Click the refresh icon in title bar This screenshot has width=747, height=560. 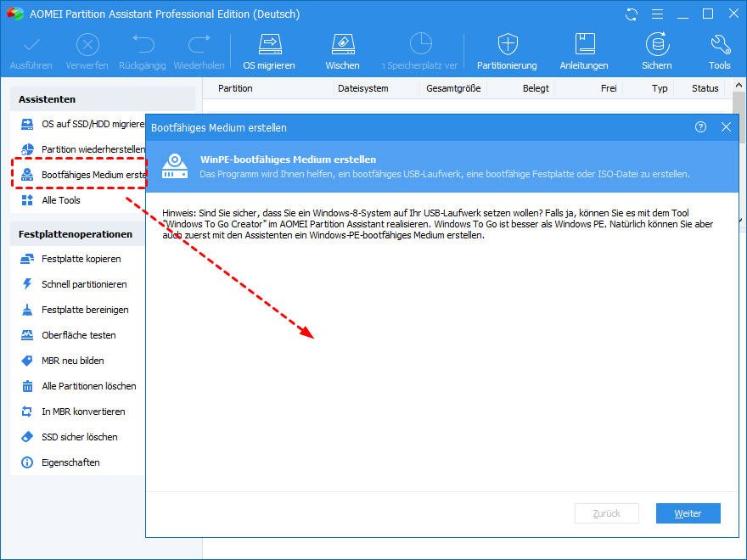pos(632,14)
